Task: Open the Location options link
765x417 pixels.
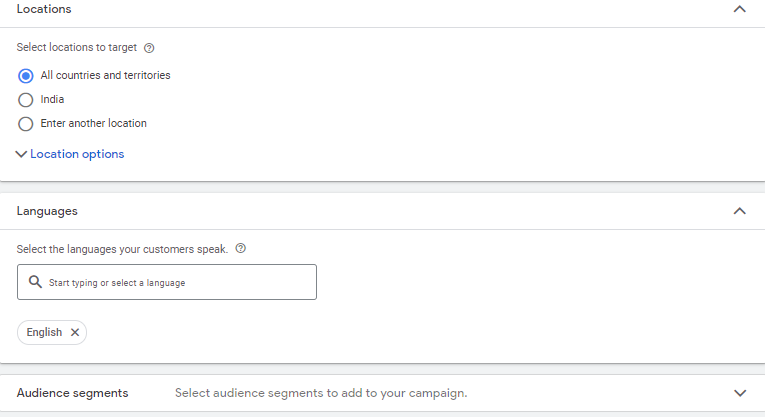Action: [77, 154]
